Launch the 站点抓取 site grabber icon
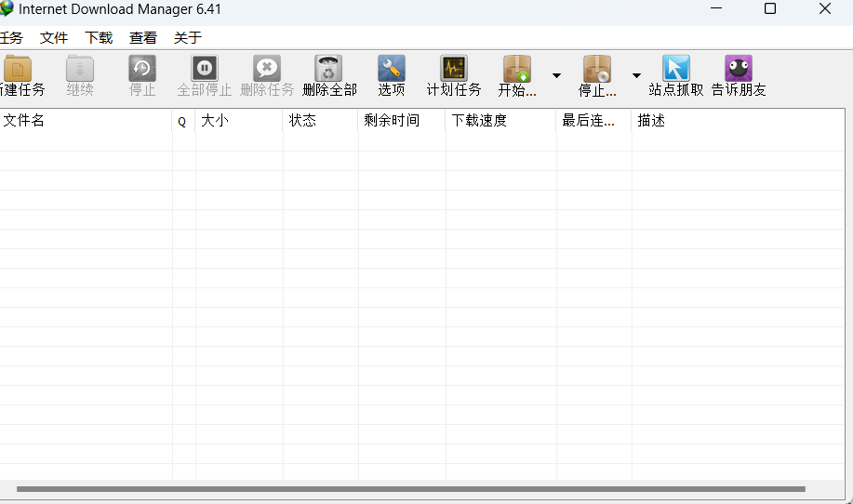 (x=676, y=69)
